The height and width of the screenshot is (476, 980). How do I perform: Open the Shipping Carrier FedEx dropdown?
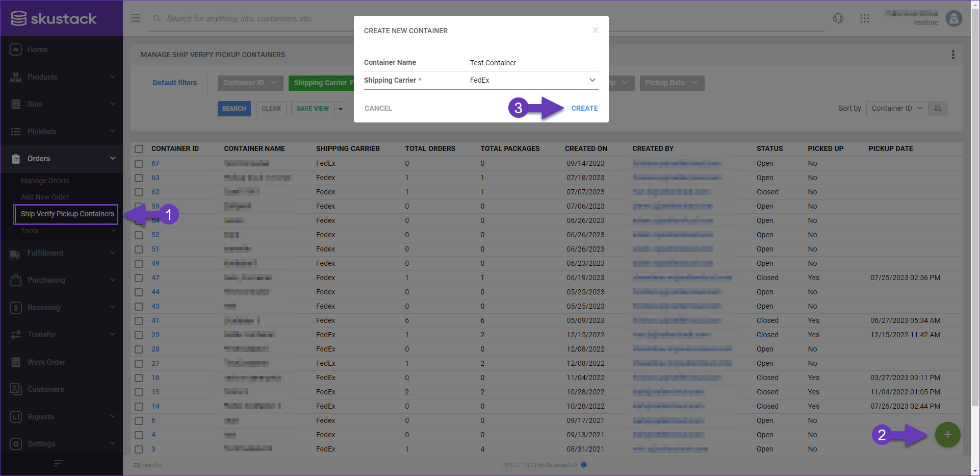coord(533,80)
